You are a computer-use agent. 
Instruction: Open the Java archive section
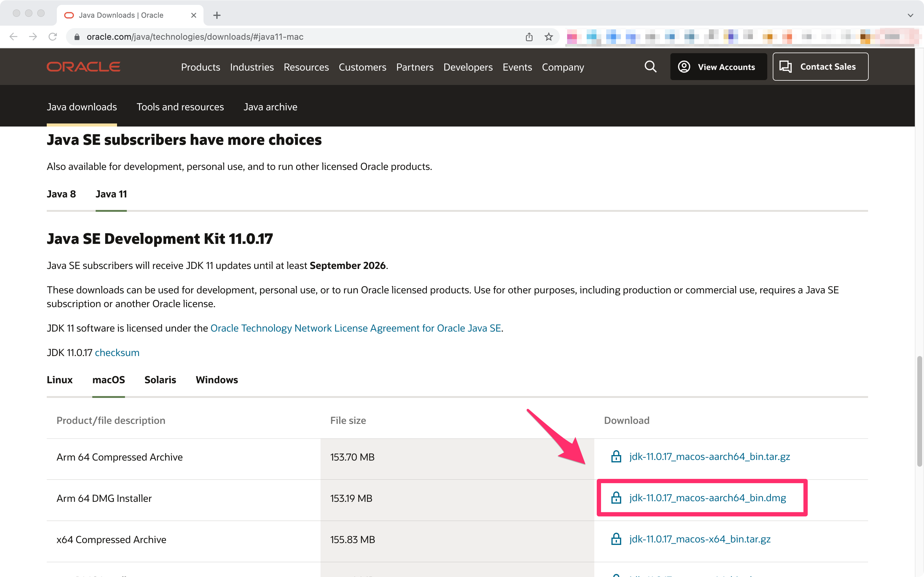[270, 107]
